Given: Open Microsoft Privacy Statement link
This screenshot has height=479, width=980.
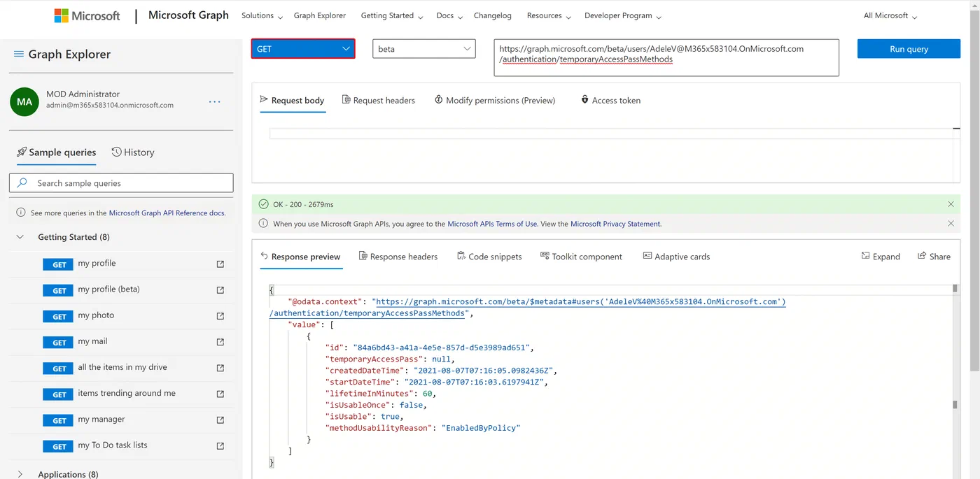Looking at the screenshot, I should [615, 224].
